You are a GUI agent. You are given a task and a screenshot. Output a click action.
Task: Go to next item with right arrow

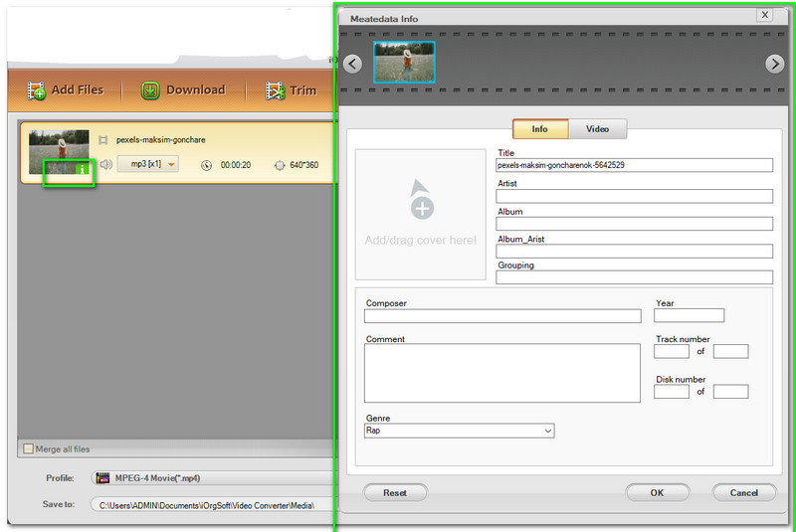tap(774, 64)
